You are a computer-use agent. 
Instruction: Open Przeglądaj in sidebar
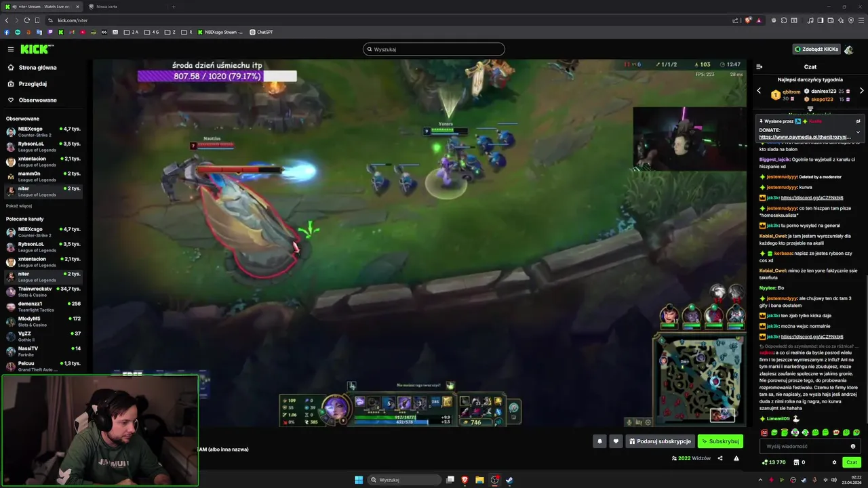[28, 84]
